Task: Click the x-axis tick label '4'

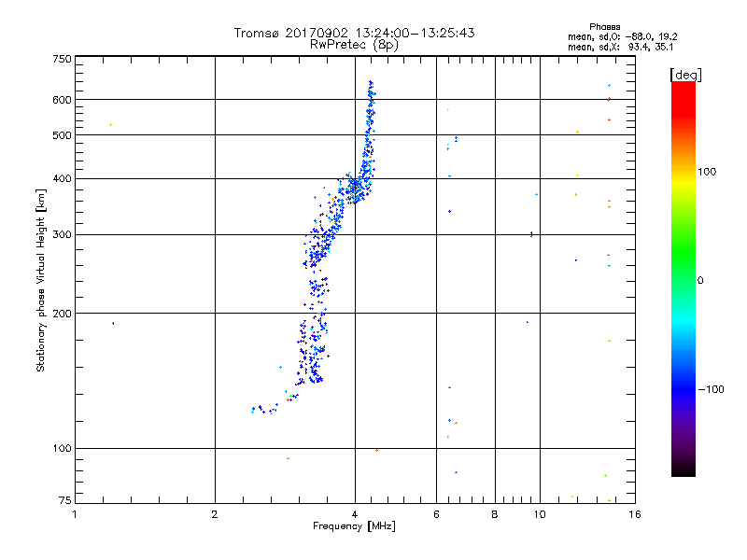Action: (355, 514)
